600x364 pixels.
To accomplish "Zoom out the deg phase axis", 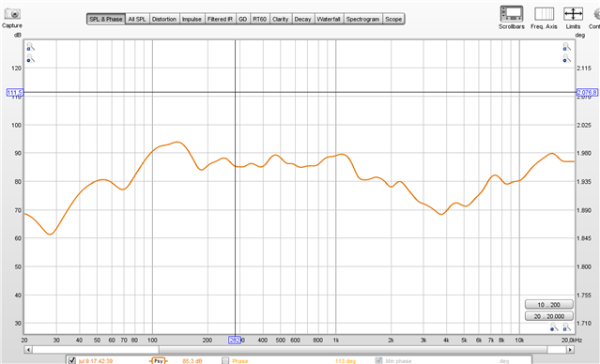I will [x=567, y=58].
